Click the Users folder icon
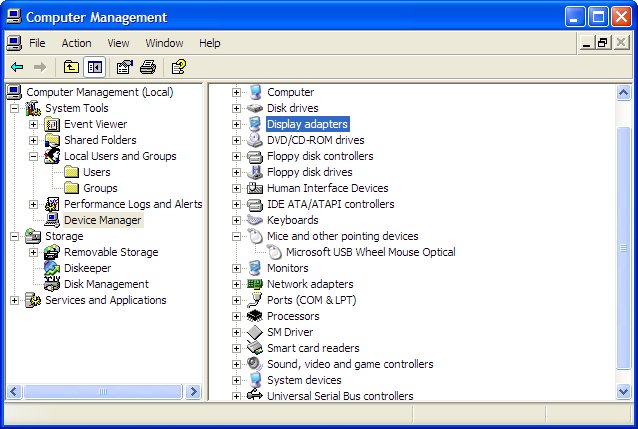The width and height of the screenshot is (638, 429). 71,172
